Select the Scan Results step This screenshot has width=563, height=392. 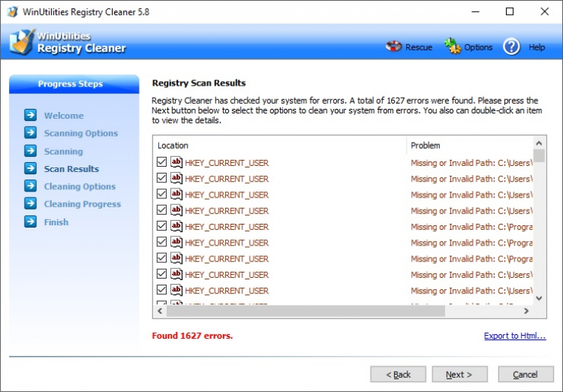click(71, 169)
